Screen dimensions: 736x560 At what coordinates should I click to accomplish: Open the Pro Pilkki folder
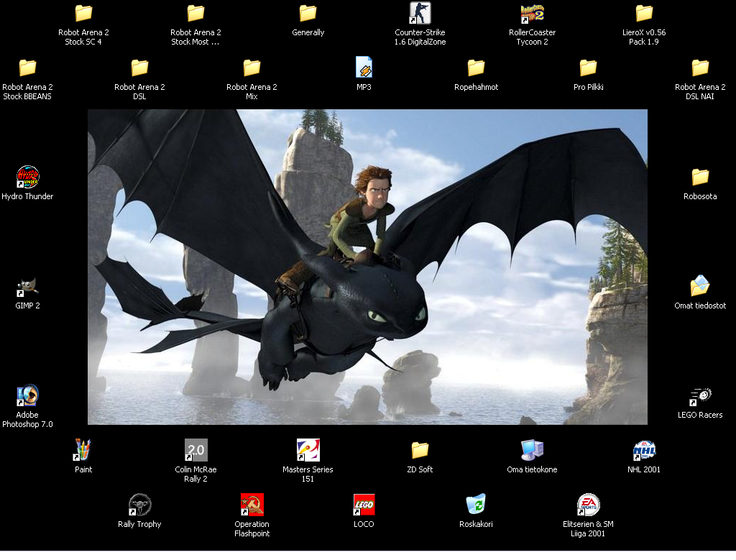tap(588, 68)
